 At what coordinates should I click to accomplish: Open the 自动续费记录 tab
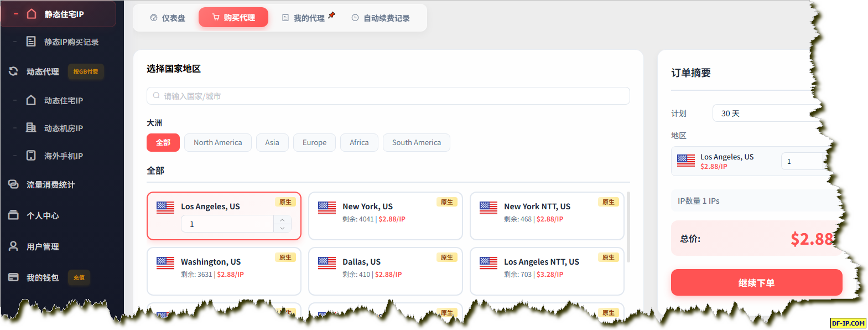381,18
